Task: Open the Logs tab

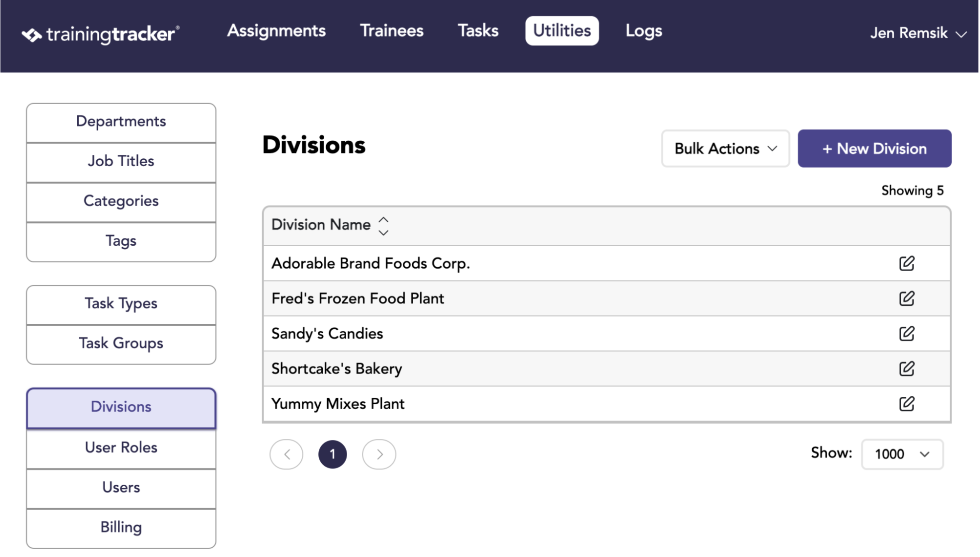Action: click(644, 31)
